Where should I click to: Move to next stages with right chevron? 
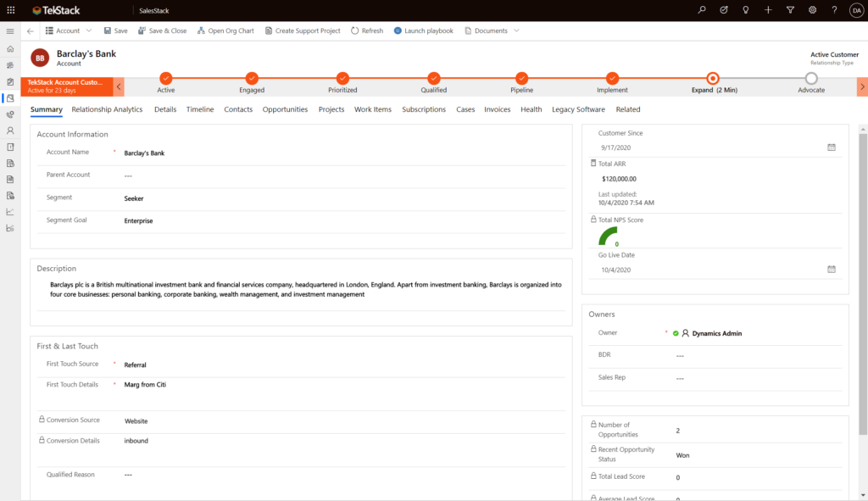pyautogui.click(x=862, y=87)
